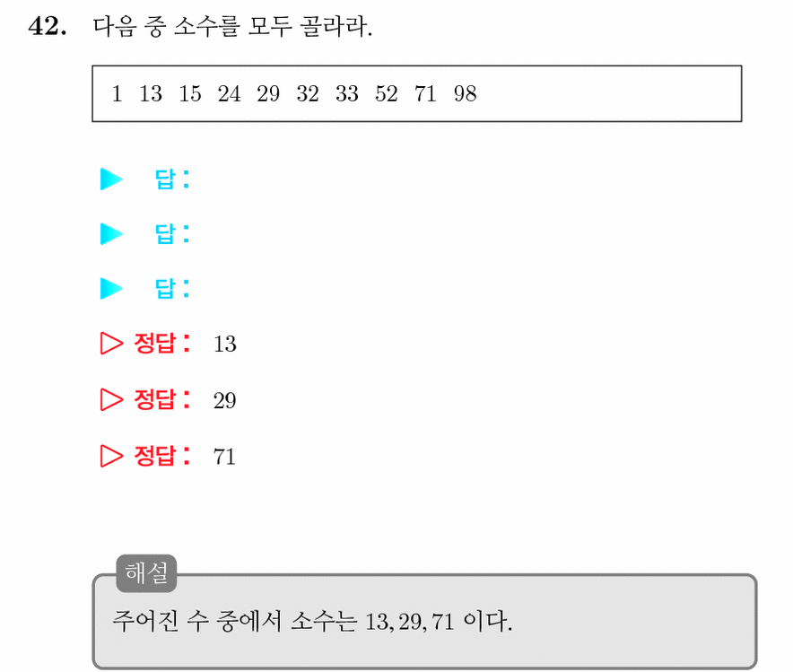This screenshot has width=793, height=672.
Task: Click the red outlined triangle beside answer 13
Action: (x=111, y=344)
